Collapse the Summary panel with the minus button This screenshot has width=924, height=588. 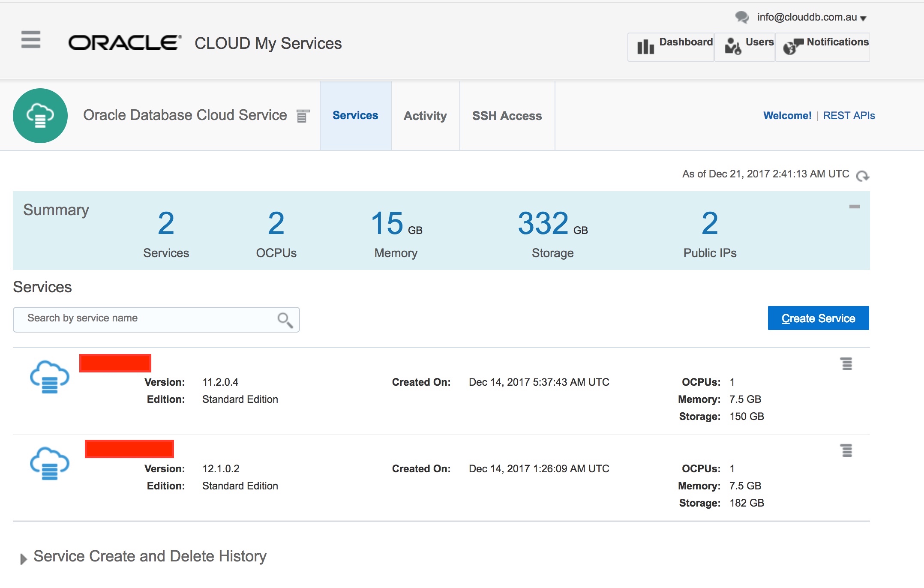point(854,207)
